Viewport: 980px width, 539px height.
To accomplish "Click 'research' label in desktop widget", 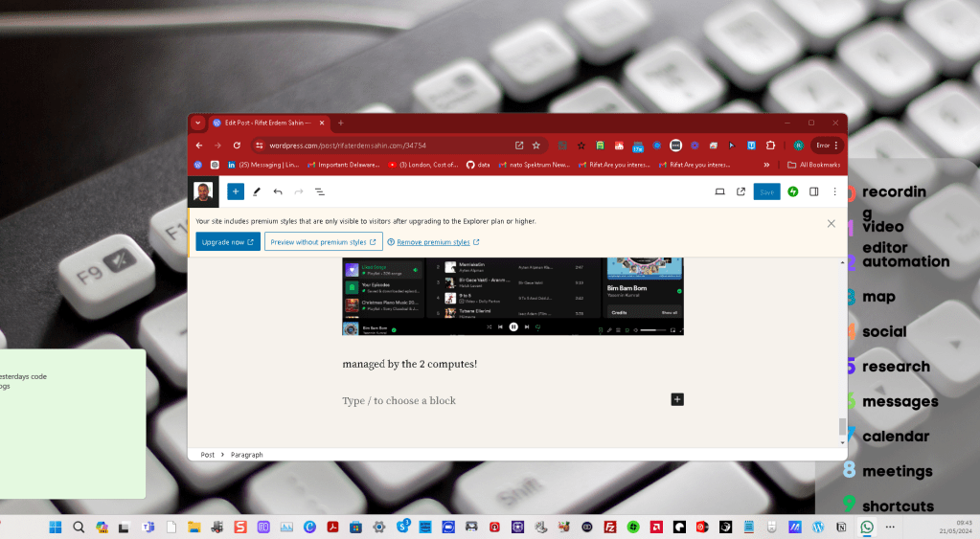I will [896, 367].
